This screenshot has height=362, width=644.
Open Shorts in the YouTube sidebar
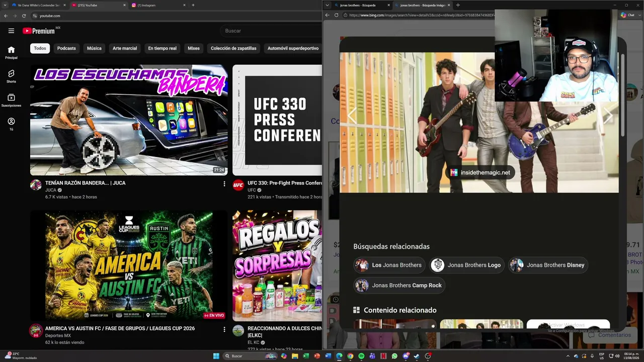coord(11,76)
